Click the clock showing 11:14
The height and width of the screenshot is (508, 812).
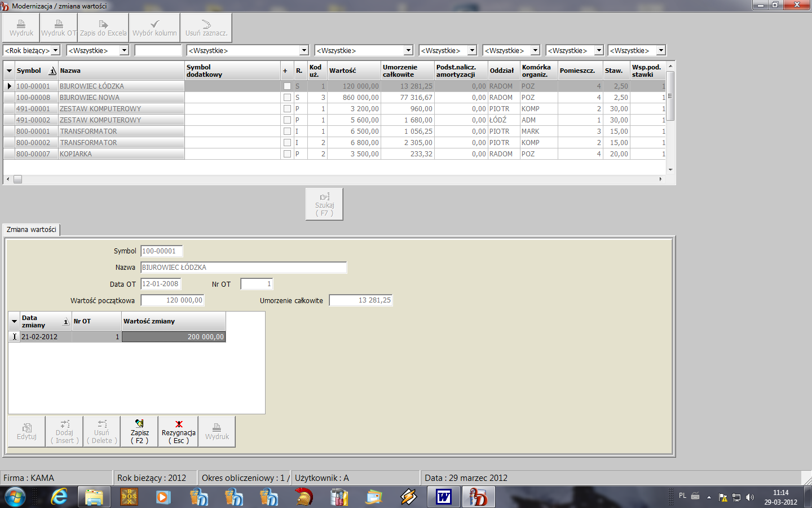click(x=780, y=493)
